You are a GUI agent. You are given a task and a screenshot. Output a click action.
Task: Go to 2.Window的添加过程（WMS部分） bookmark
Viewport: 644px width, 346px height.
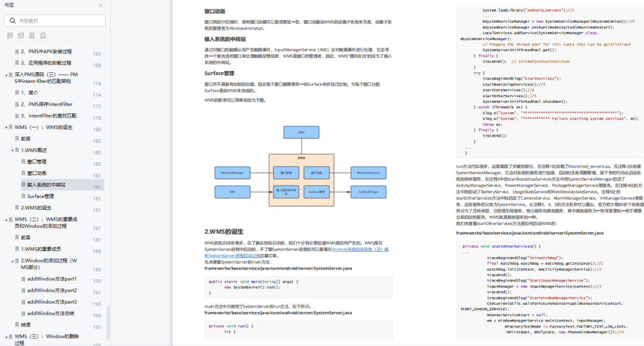[x=49, y=264]
